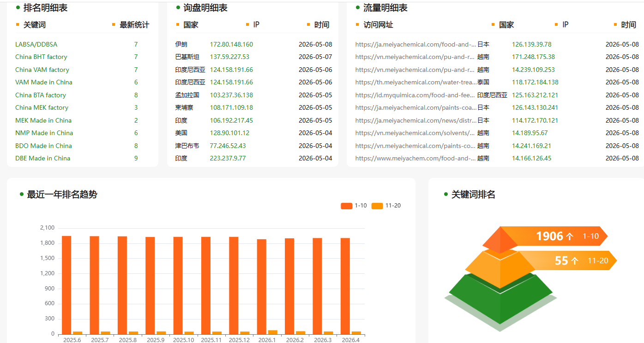Select traffic IP 118.172.184.138

pyautogui.click(x=535, y=82)
